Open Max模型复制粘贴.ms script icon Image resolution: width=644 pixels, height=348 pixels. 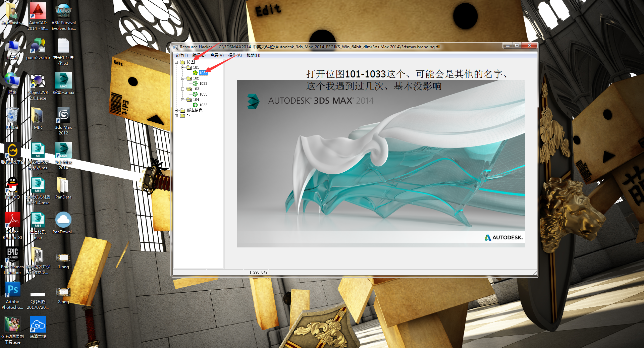[x=38, y=156]
